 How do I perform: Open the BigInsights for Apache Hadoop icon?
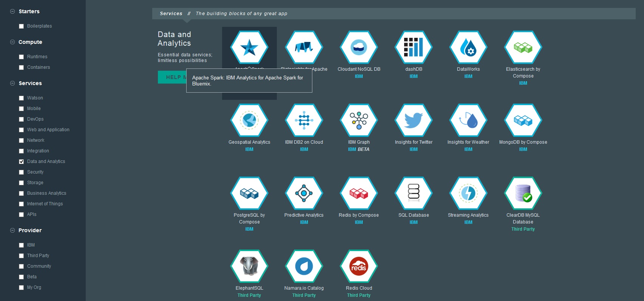(x=304, y=48)
